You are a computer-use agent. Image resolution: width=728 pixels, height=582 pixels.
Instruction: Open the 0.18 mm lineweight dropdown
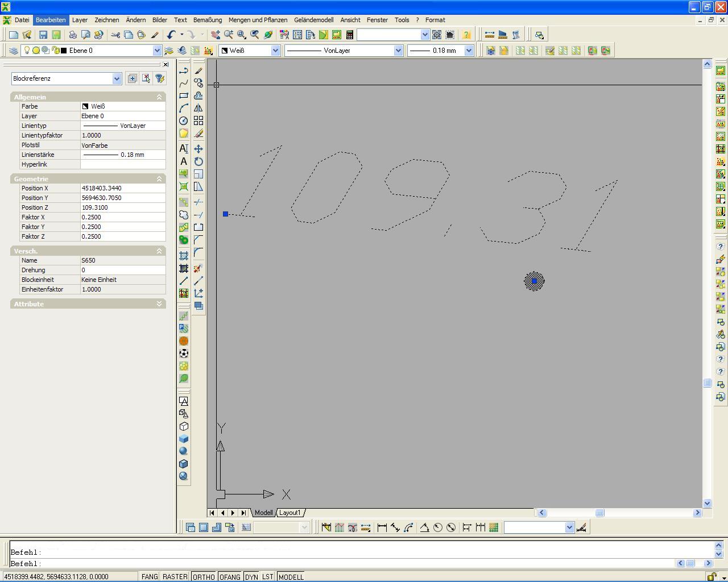(x=469, y=51)
